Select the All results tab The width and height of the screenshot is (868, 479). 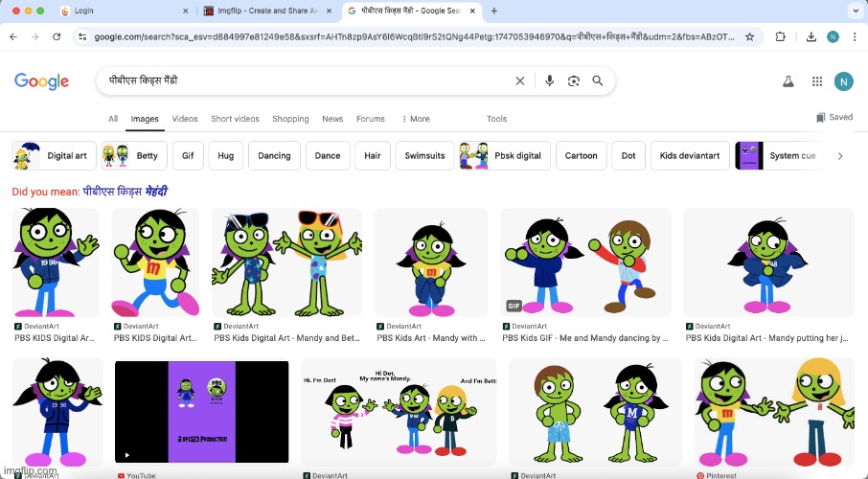[x=113, y=119]
